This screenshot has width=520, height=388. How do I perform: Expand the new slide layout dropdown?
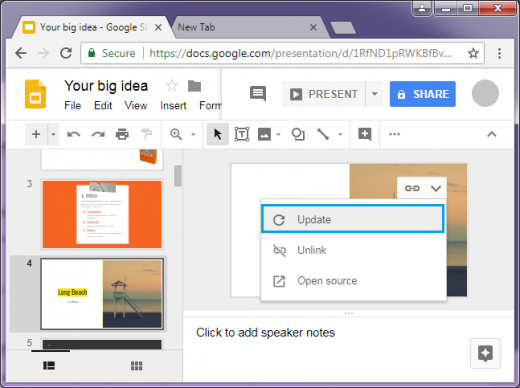[53, 134]
